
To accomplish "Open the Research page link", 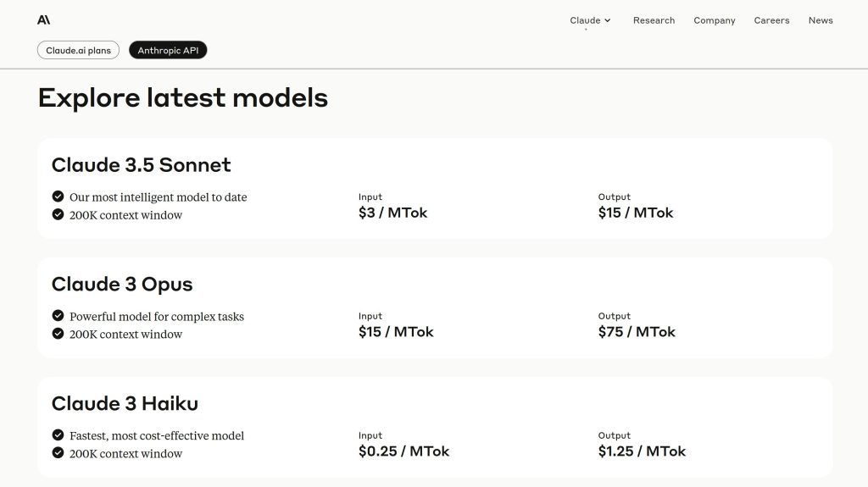I will [x=654, y=20].
